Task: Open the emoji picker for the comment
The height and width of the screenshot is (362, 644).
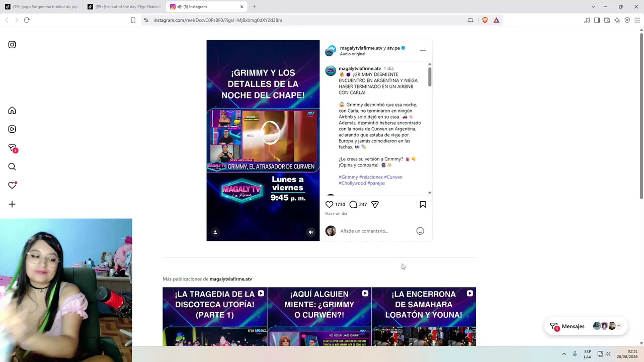Action: 420,231
